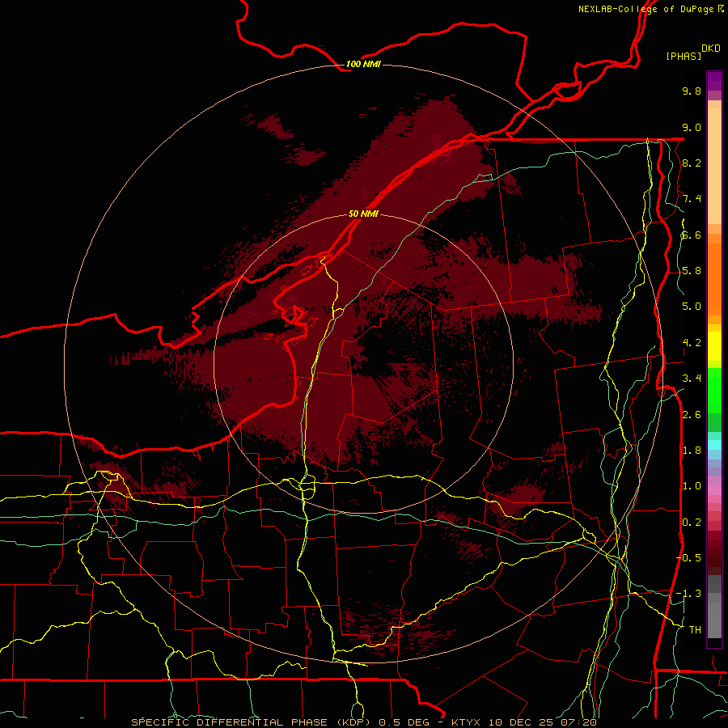The width and height of the screenshot is (728, 728).
Task: Click the 50 NMI range ring label
Action: coord(363,214)
